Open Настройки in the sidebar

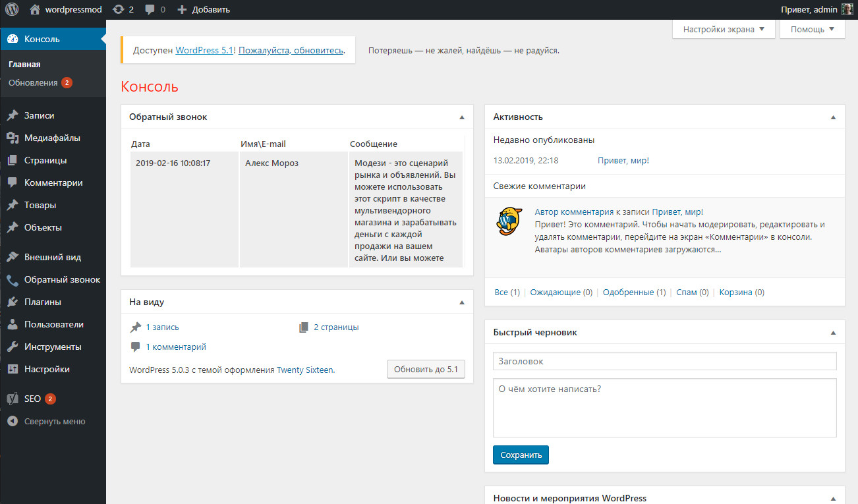pos(47,369)
